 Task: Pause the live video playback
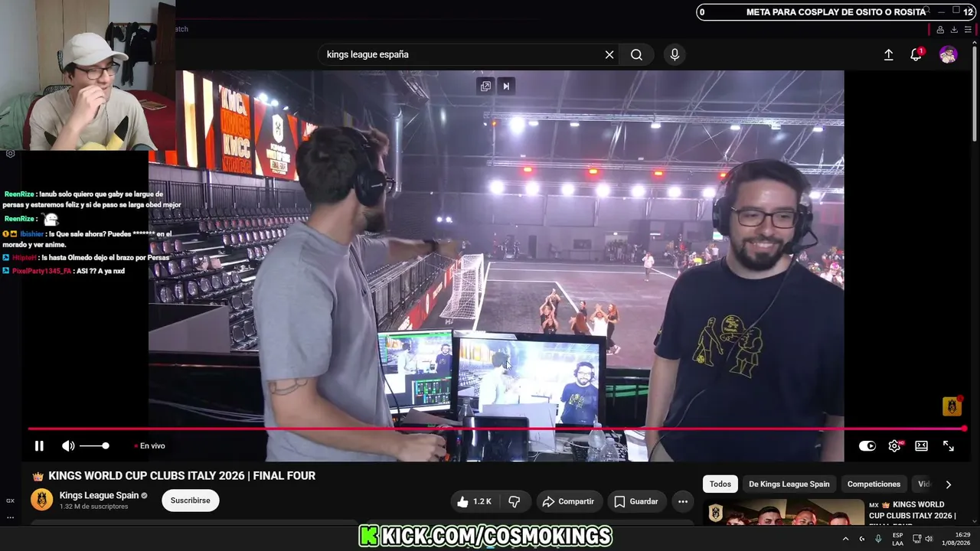pos(39,446)
